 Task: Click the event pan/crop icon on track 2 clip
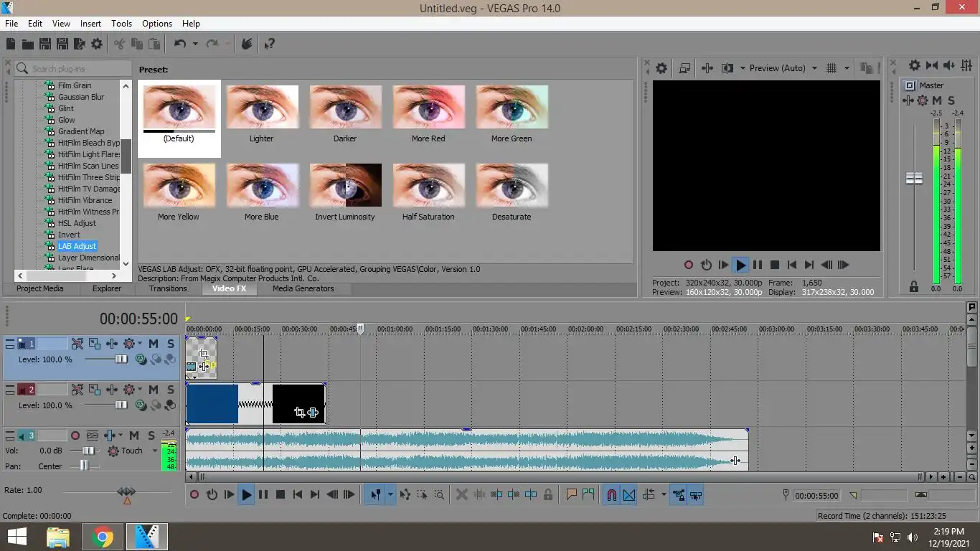299,412
